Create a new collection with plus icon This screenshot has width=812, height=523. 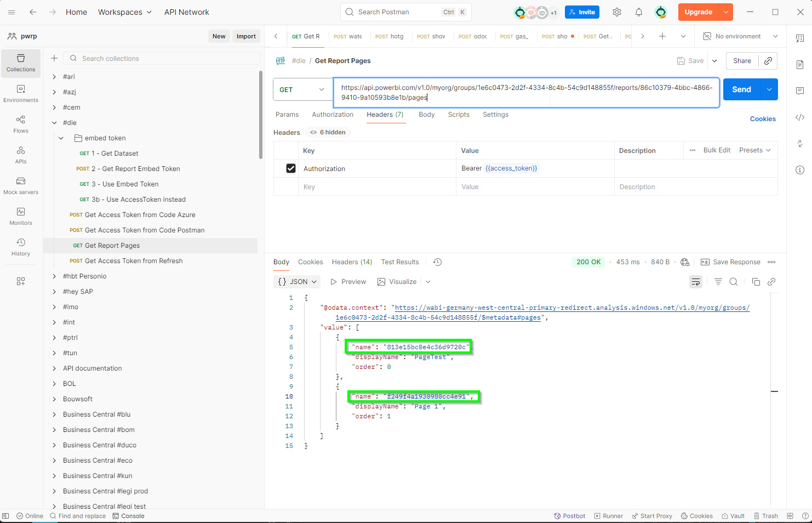pyautogui.click(x=54, y=58)
